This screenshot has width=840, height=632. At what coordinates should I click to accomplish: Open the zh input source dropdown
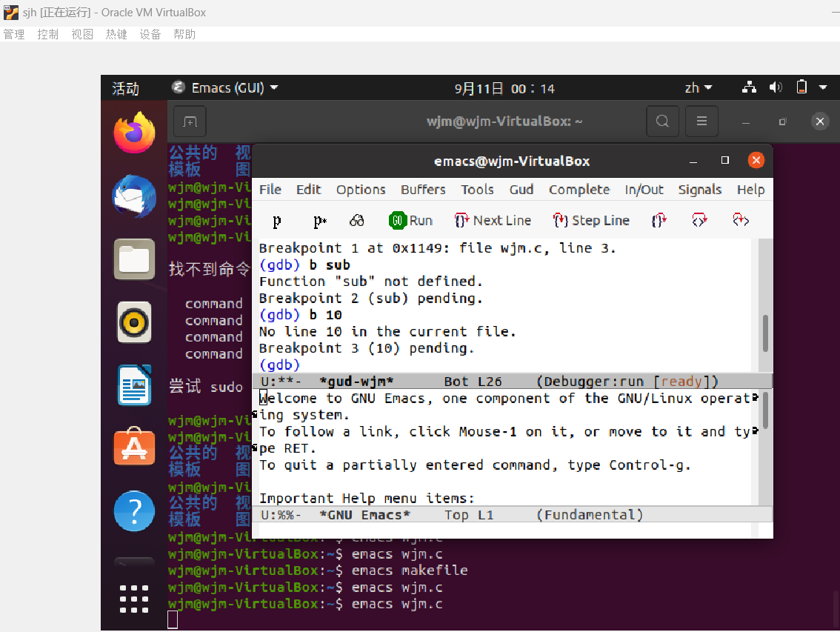[x=698, y=87]
